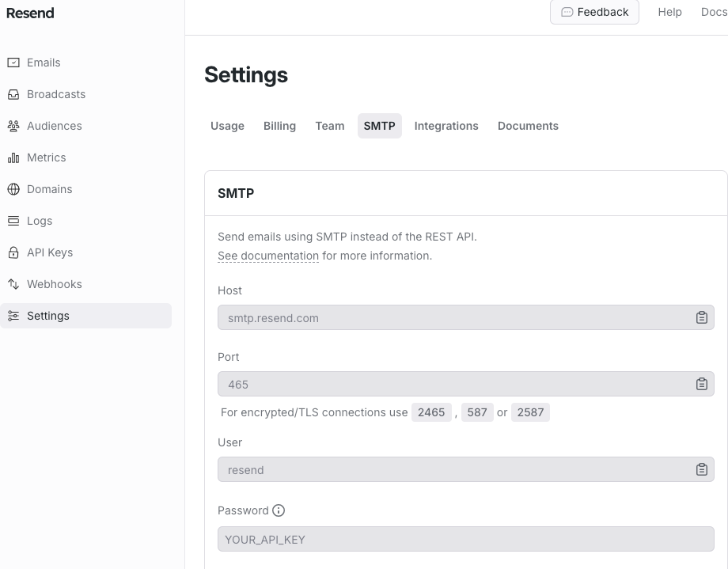The height and width of the screenshot is (569, 728).
Task: Open the API Keys page
Action: point(49,252)
